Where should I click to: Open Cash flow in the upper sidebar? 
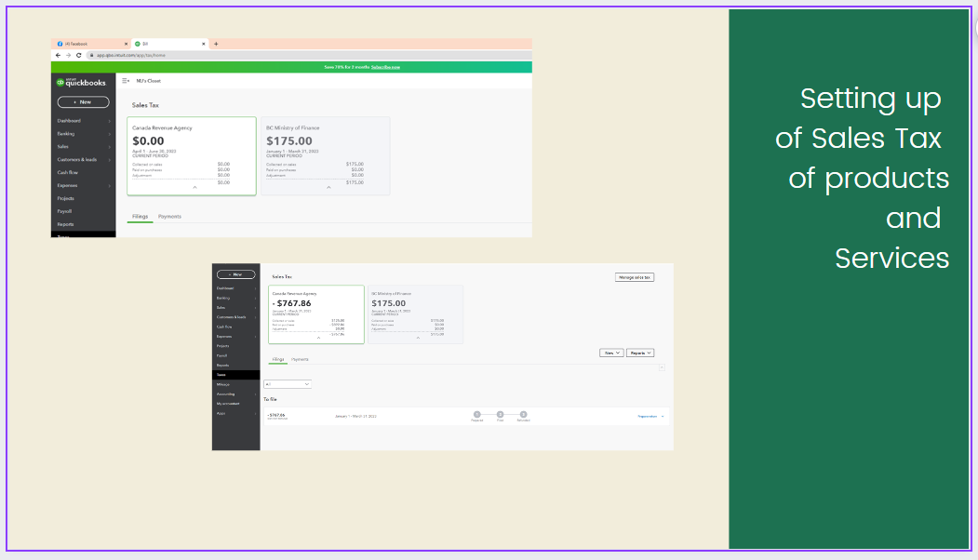68,172
